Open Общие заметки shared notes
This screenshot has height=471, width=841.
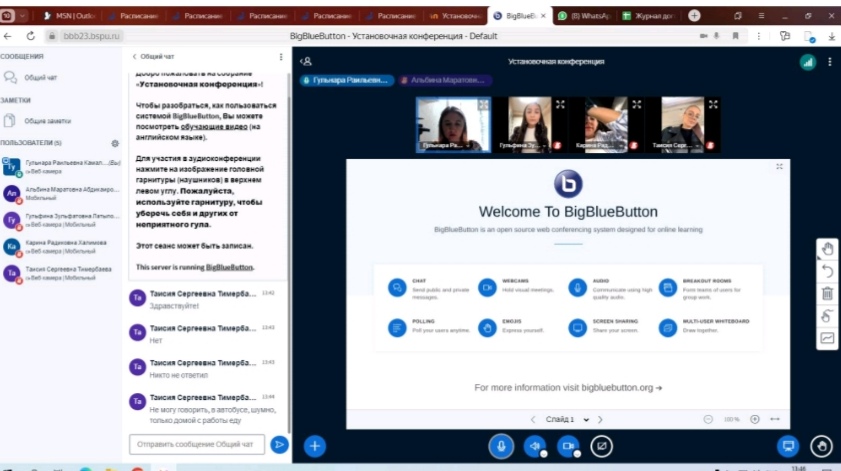click(x=42, y=120)
